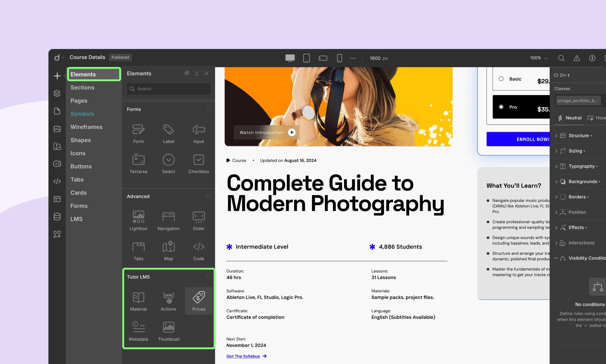Open the style guide icon in left rail
Image resolution: width=606 pixels, height=364 pixels.
click(x=57, y=146)
